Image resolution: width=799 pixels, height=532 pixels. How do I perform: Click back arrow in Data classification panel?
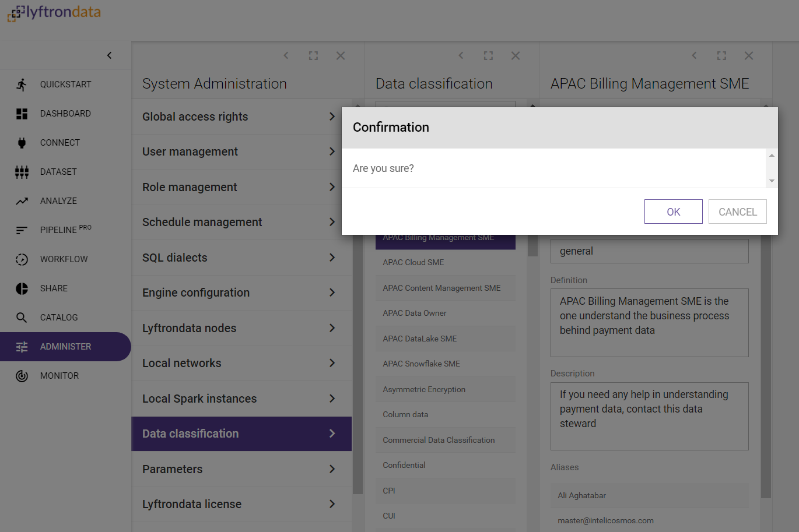click(461, 55)
